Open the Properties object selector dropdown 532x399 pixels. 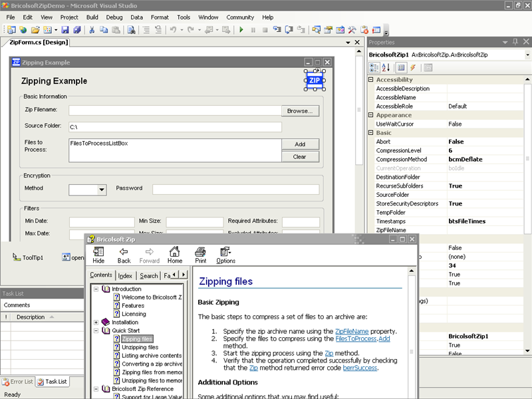[x=527, y=55]
